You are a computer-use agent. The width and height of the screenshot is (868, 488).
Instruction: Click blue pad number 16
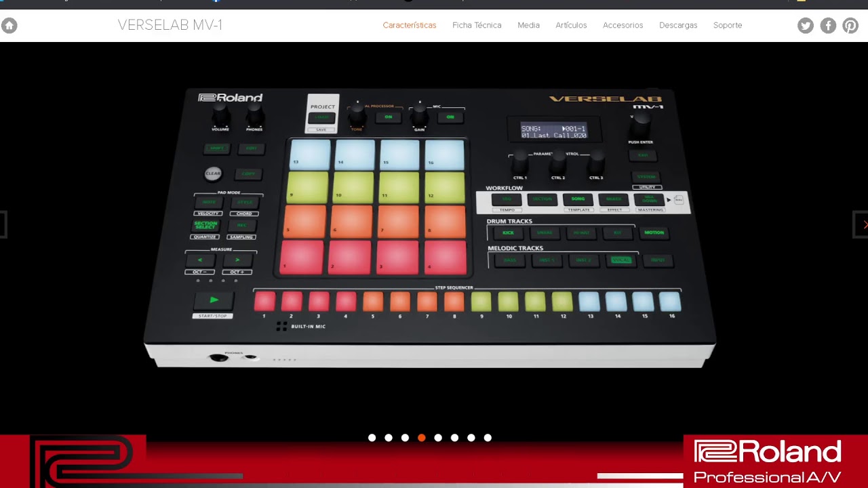[445, 155]
